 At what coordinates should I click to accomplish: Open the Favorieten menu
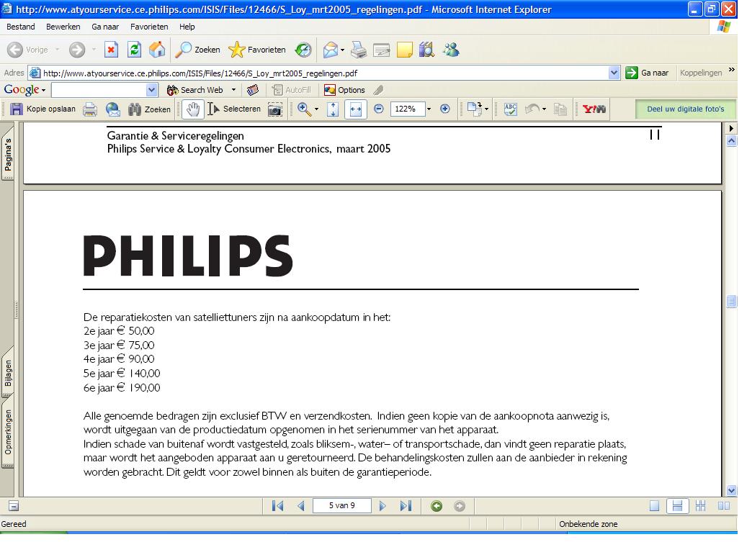[149, 27]
